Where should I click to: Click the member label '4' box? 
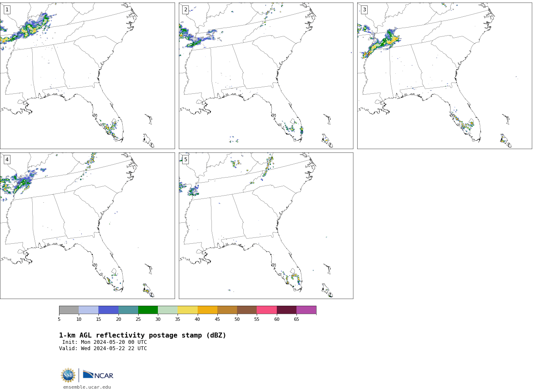[x=7, y=160]
